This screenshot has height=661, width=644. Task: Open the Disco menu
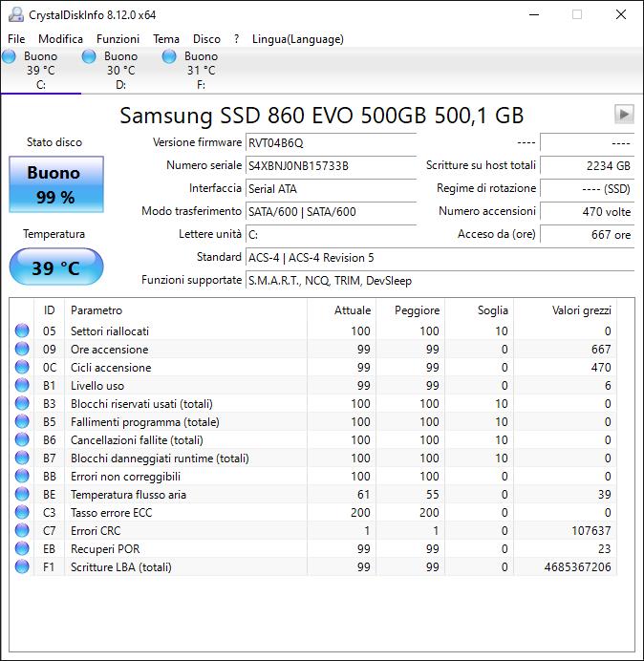pyautogui.click(x=206, y=39)
